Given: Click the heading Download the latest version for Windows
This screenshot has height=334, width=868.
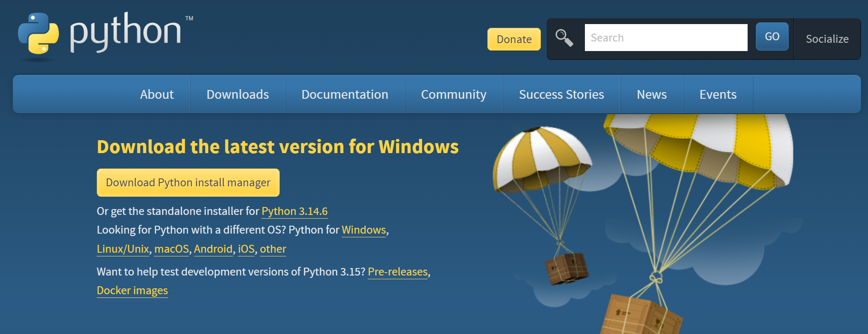Looking at the screenshot, I should 278,147.
